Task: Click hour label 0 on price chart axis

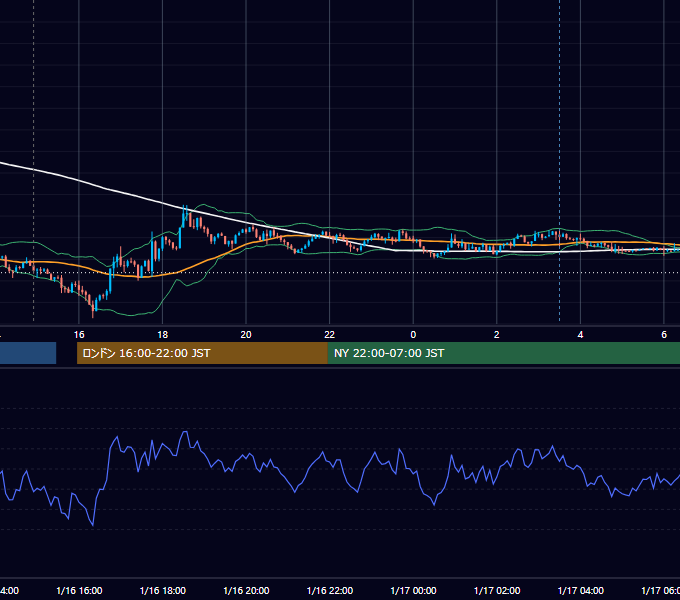Action: (x=413, y=335)
